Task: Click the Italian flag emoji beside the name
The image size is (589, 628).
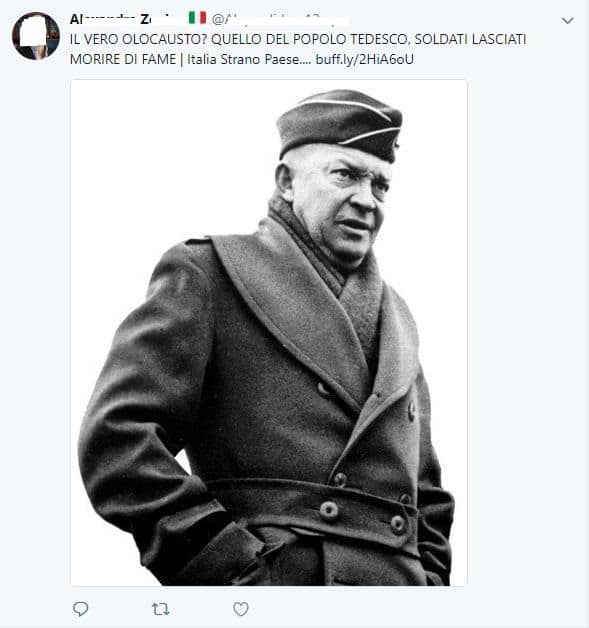Action: pyautogui.click(x=197, y=18)
